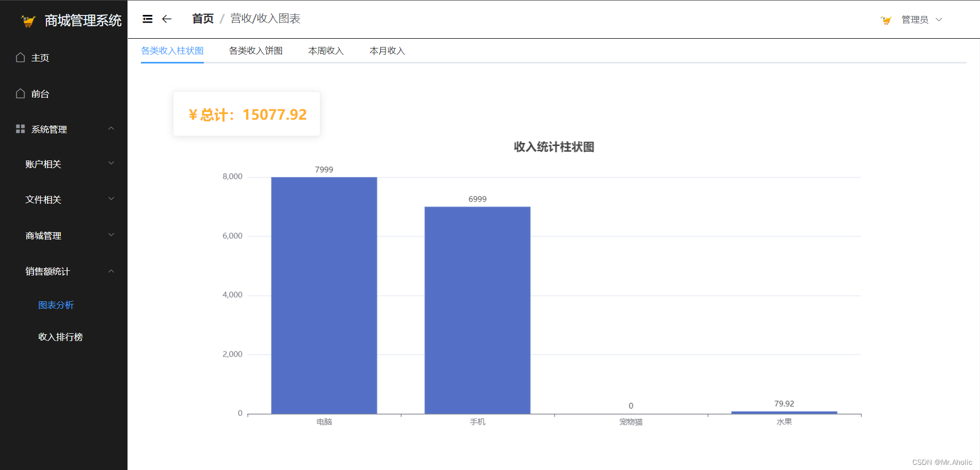
Task: Select 销售额统计 menu entry
Action: tap(63, 271)
